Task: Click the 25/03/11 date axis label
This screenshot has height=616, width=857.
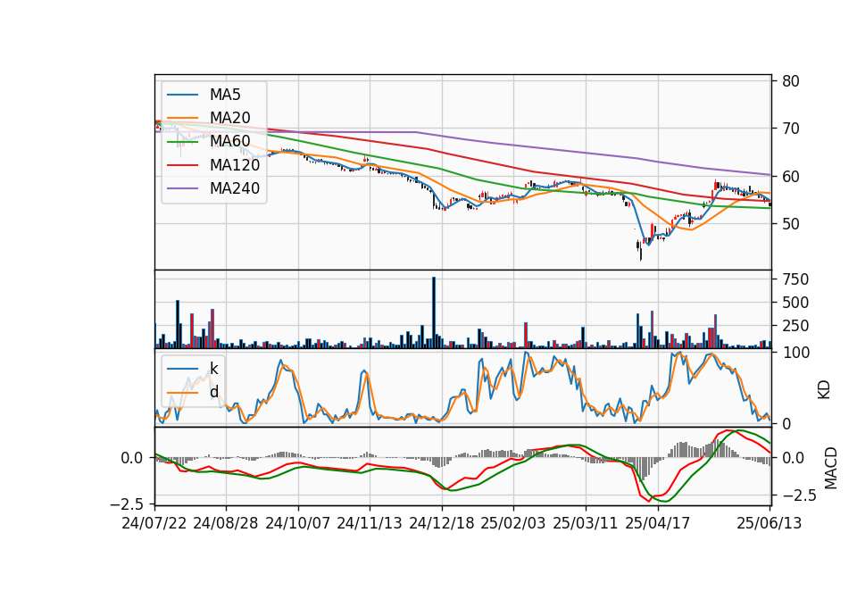Action: [586, 523]
